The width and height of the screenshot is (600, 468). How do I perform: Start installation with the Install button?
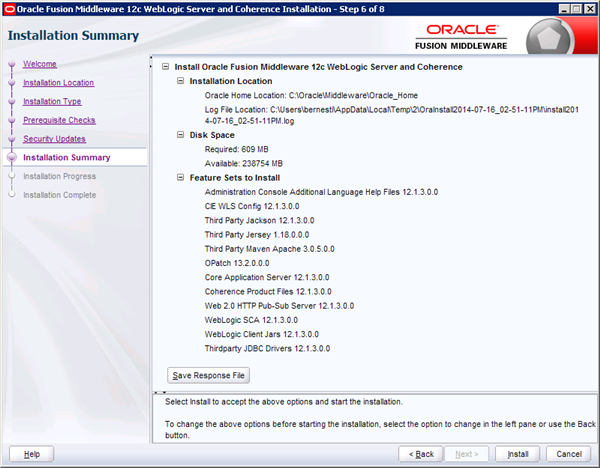pos(518,454)
